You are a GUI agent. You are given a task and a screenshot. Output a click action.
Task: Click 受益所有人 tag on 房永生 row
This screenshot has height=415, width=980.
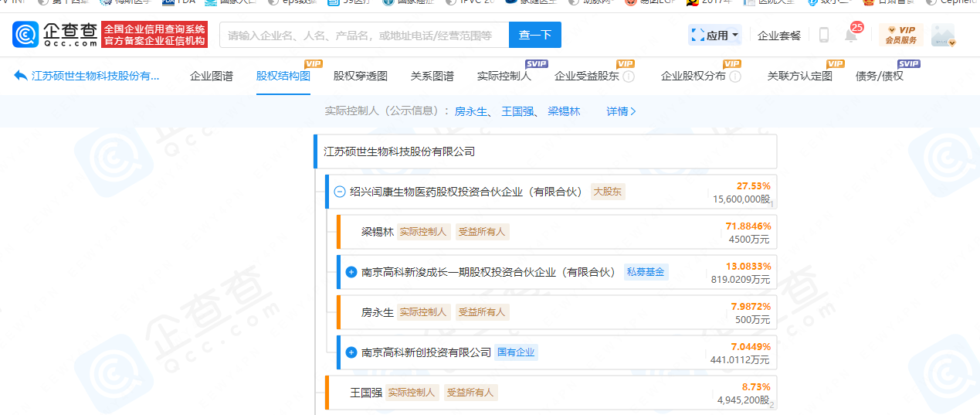coord(482,312)
